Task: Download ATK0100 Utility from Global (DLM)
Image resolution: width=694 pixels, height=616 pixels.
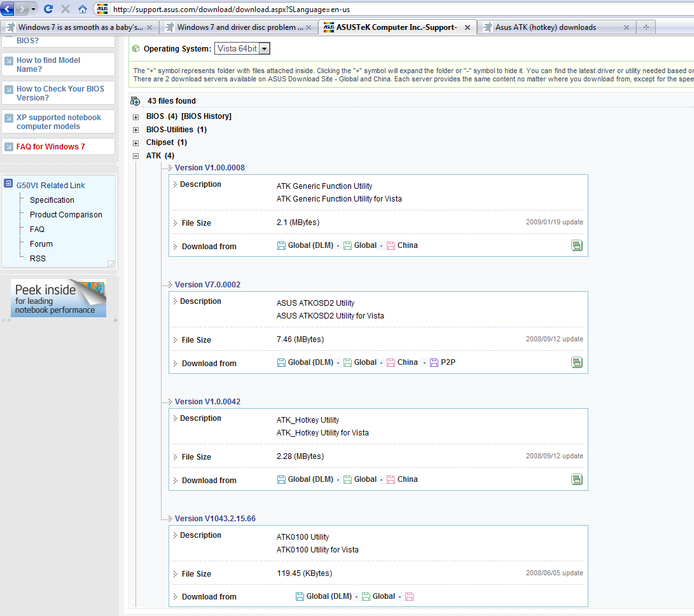Action: click(324, 596)
